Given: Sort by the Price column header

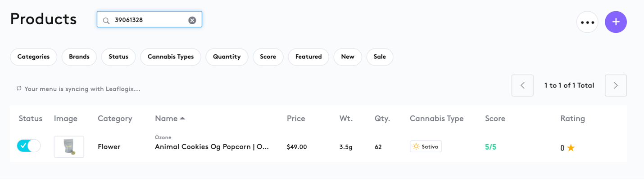Looking at the screenshot, I should tap(296, 119).
